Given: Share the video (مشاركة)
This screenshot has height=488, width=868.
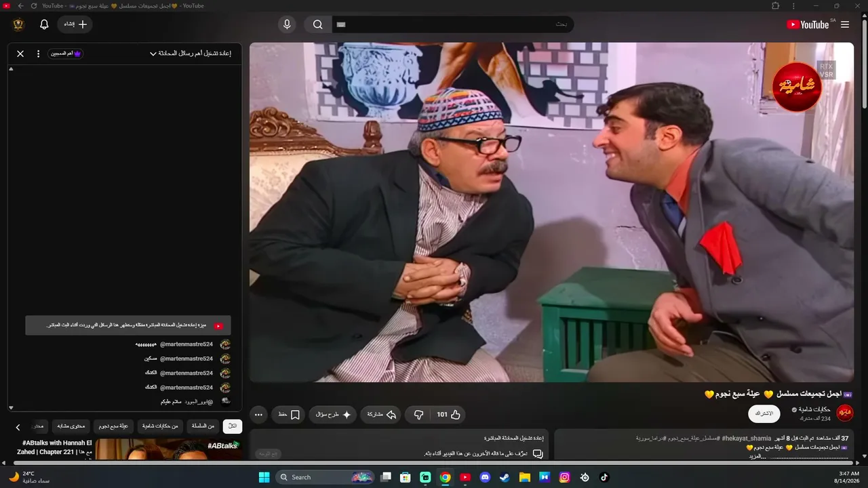Looking at the screenshot, I should click(x=382, y=414).
